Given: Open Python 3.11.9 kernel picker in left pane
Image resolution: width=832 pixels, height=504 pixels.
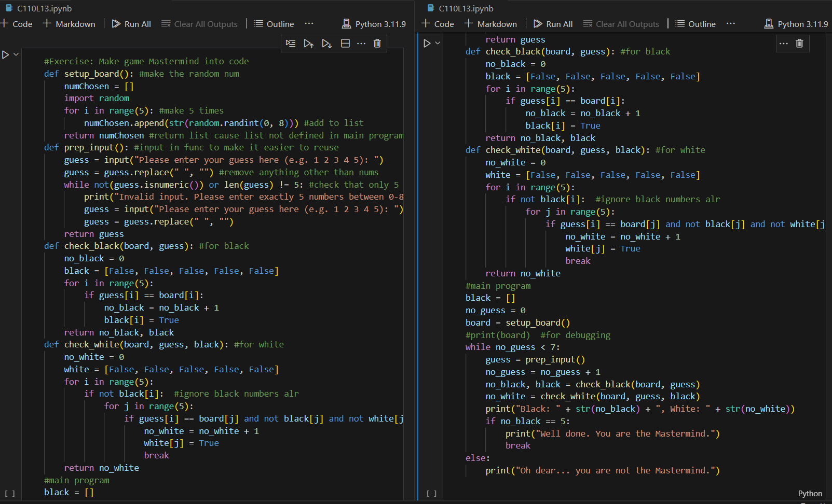Looking at the screenshot, I should point(374,24).
